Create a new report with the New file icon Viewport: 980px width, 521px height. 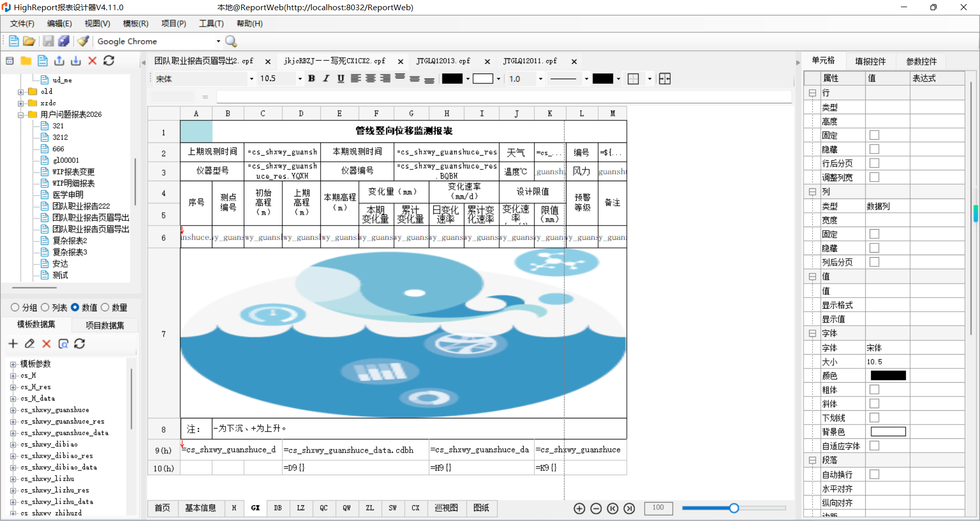[14, 41]
